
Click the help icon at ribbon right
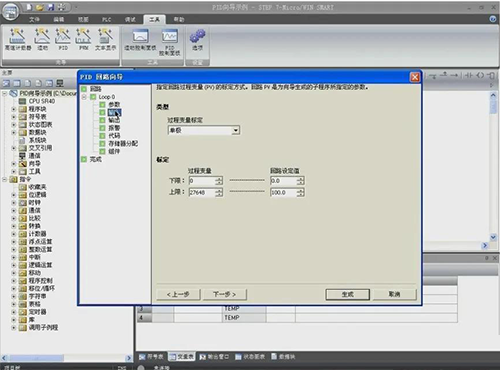pyautogui.click(x=493, y=19)
